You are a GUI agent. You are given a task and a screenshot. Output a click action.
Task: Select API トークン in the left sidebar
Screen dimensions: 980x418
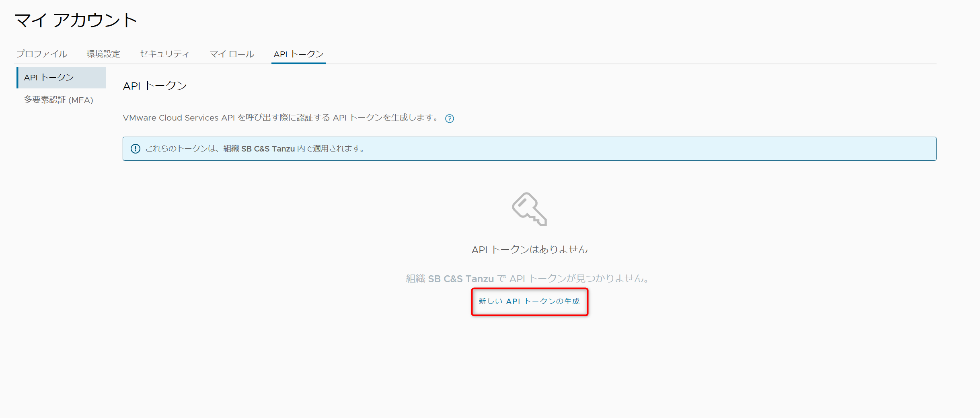49,77
